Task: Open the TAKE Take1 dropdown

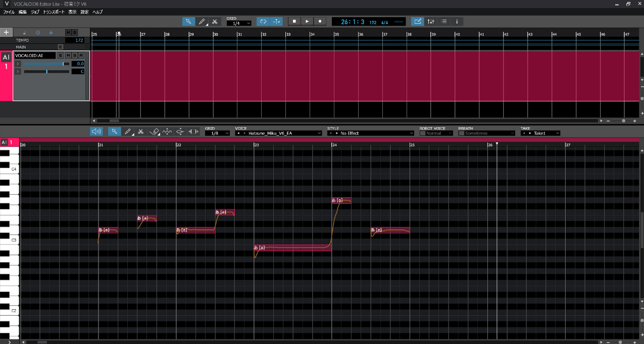Action: click(x=540, y=133)
